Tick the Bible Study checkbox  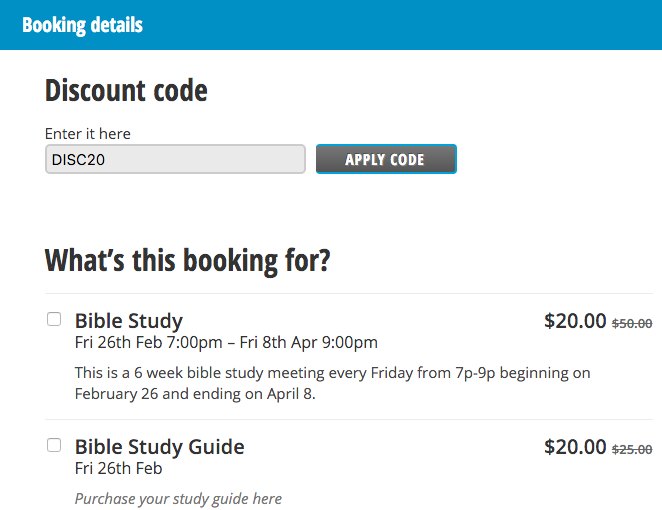tap(54, 320)
